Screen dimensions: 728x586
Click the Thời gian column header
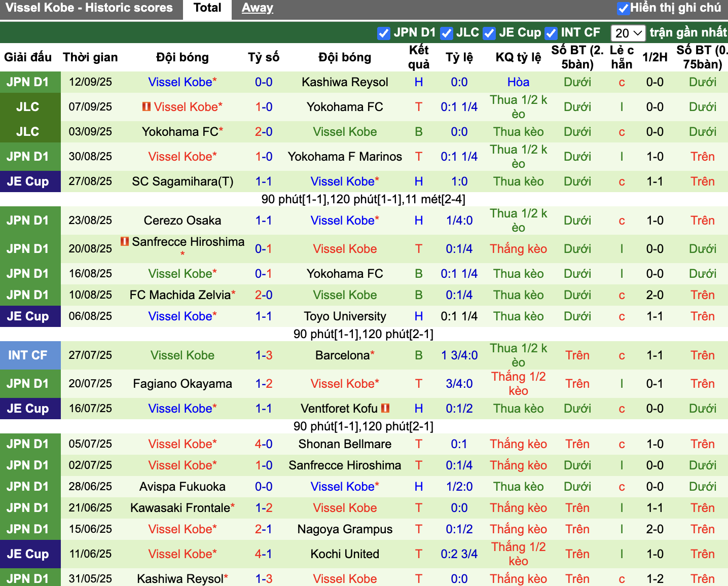(x=90, y=57)
